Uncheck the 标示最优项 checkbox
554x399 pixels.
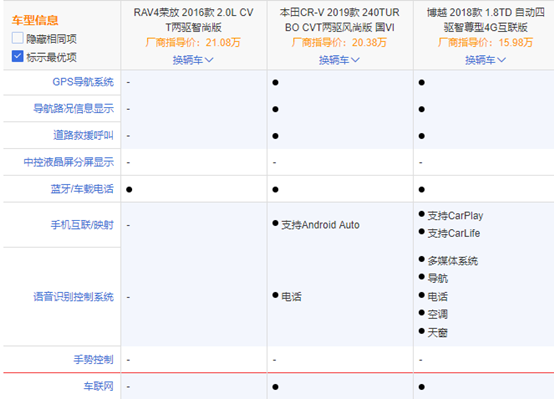[x=17, y=56]
